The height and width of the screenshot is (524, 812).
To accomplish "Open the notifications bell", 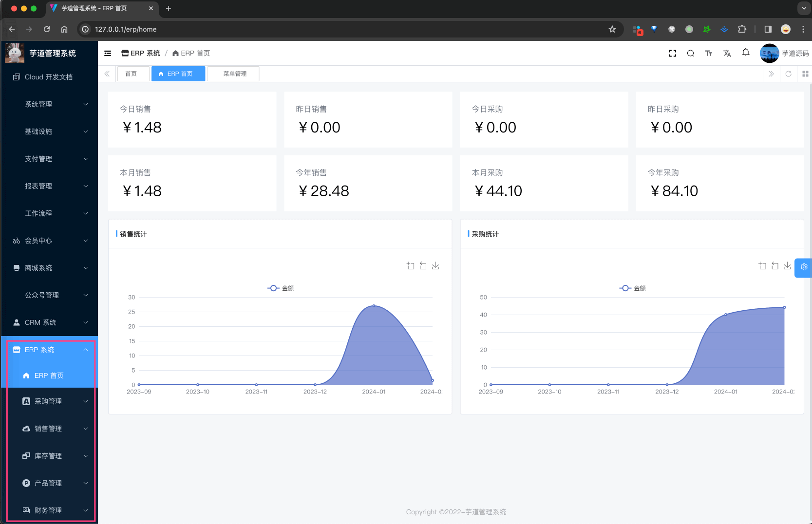I will coord(746,53).
